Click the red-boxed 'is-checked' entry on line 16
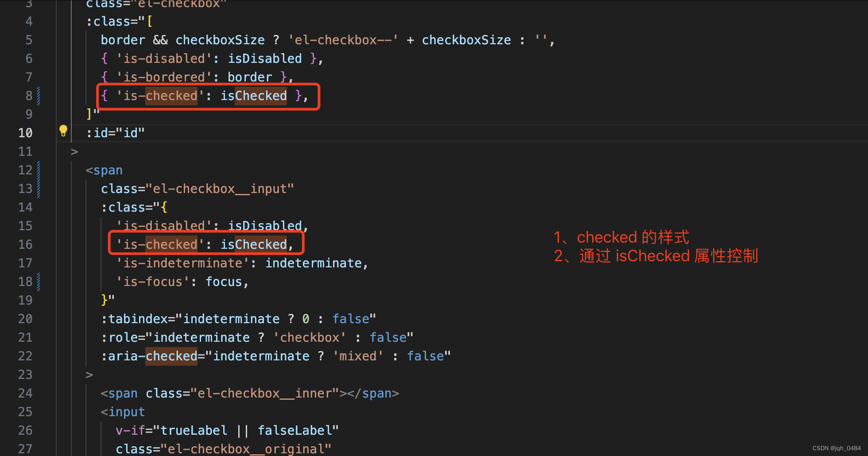This screenshot has width=868, height=456. tap(159, 244)
